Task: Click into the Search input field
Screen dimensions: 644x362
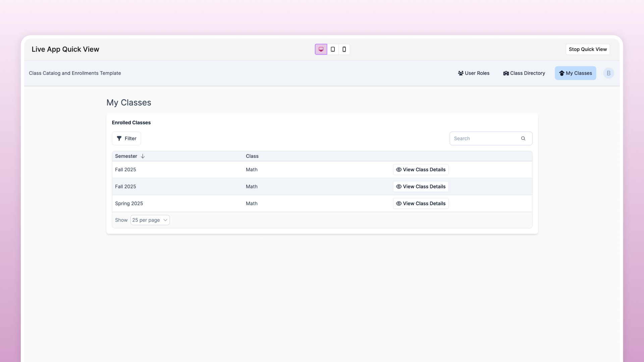Action: click(485, 138)
